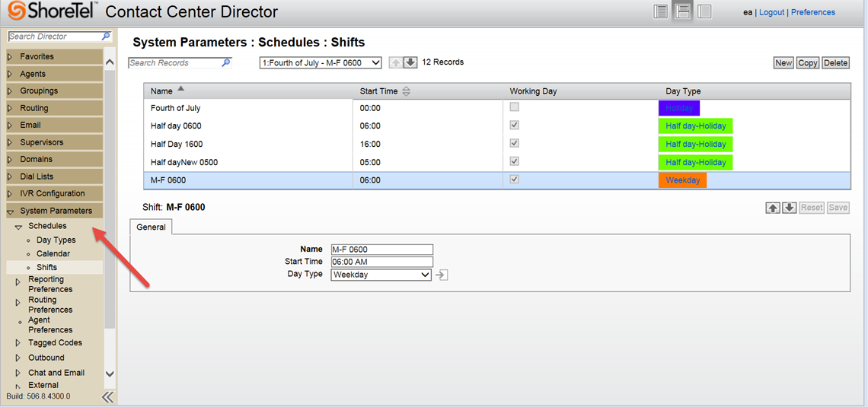Click the Name input field
Image resolution: width=868 pixels, height=407 pixels.
[381, 250]
